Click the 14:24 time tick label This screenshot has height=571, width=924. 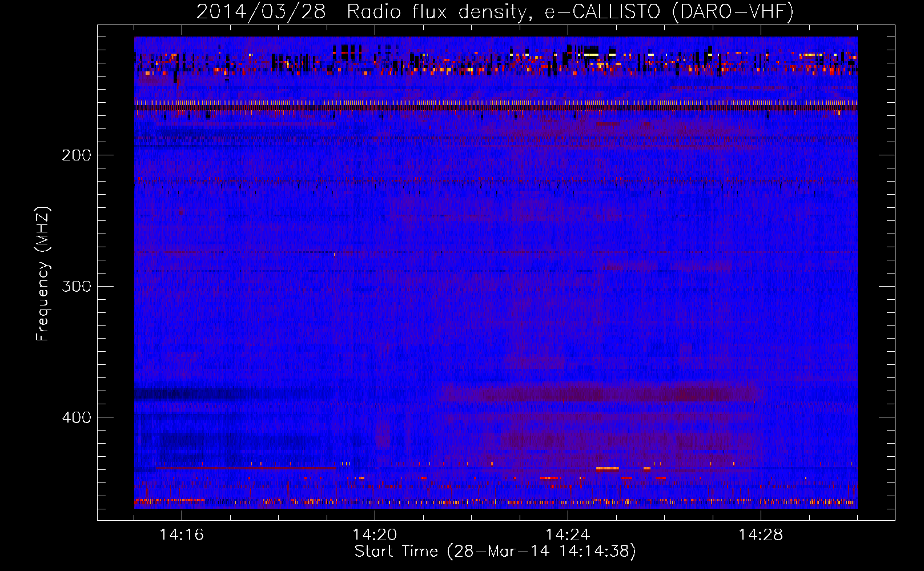pyautogui.click(x=568, y=535)
